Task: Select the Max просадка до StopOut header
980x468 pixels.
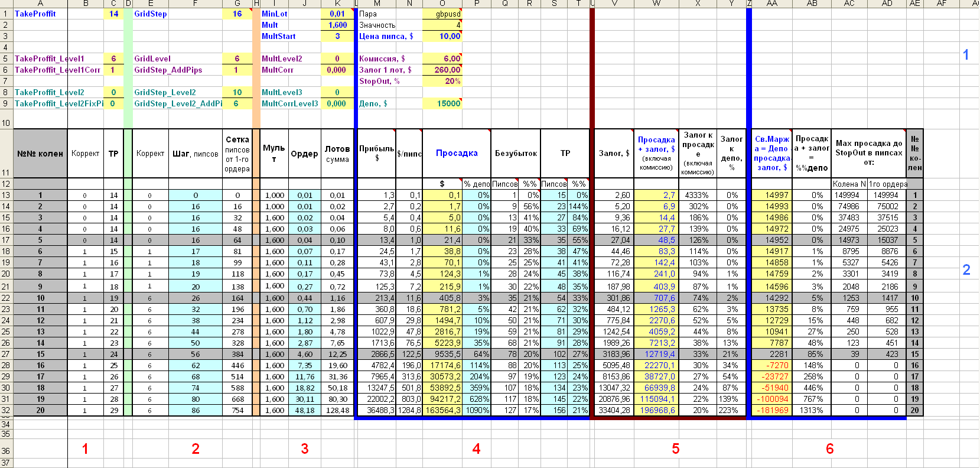Action: (868, 153)
